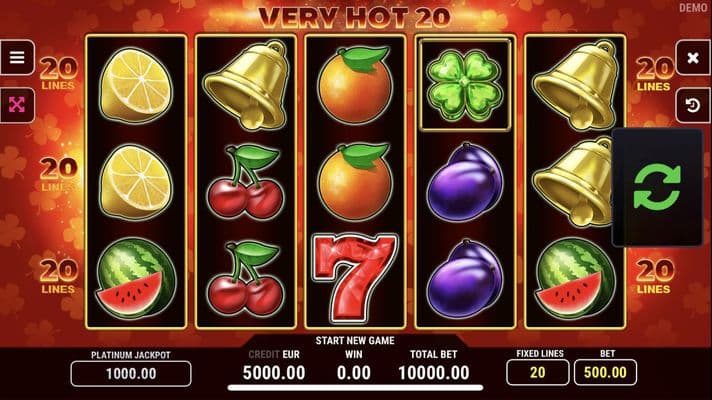Click the red seven symbol
712x400 pixels.
click(x=355, y=278)
